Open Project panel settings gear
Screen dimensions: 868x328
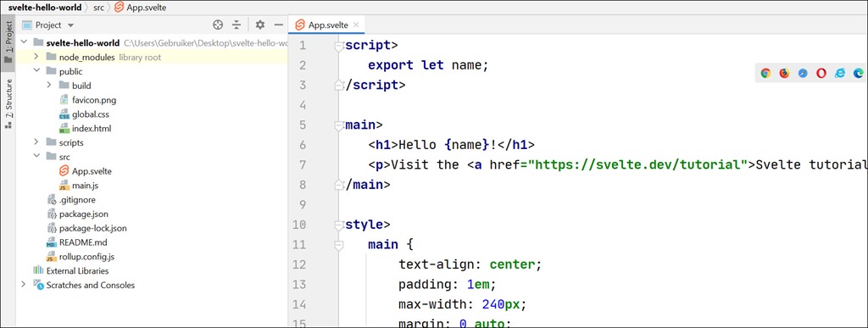(x=260, y=25)
